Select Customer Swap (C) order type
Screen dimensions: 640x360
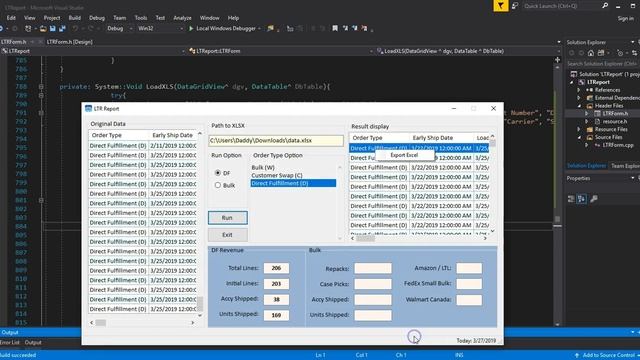(277, 175)
